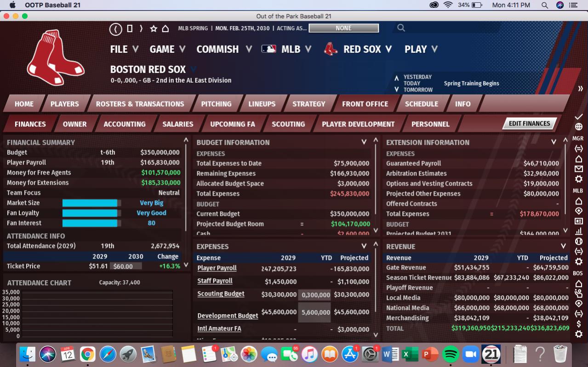Select the OWNER sub-tab
This screenshot has width=588, height=367.
74,124
